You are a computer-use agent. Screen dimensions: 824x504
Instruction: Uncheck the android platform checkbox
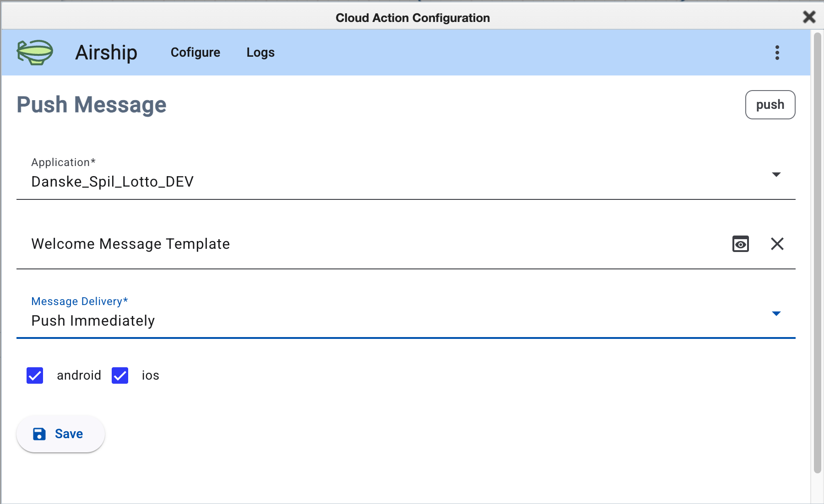(35, 375)
